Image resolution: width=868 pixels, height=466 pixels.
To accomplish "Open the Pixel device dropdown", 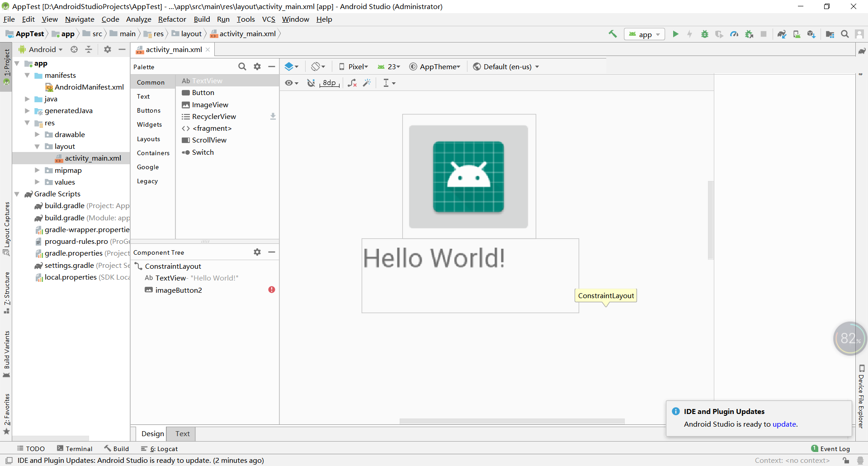I will click(354, 67).
